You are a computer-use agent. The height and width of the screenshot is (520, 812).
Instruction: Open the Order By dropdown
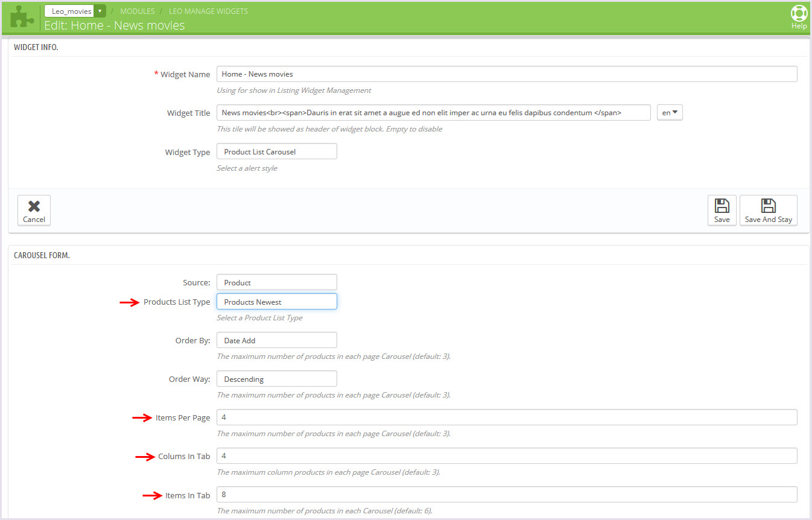tap(276, 340)
